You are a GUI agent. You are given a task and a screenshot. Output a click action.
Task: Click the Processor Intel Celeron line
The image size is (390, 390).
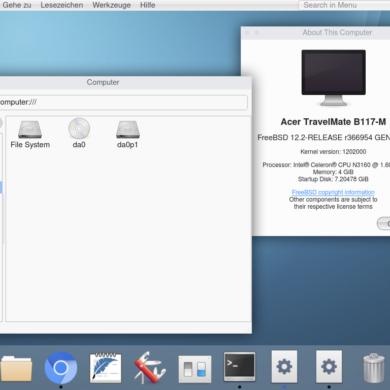(326, 165)
